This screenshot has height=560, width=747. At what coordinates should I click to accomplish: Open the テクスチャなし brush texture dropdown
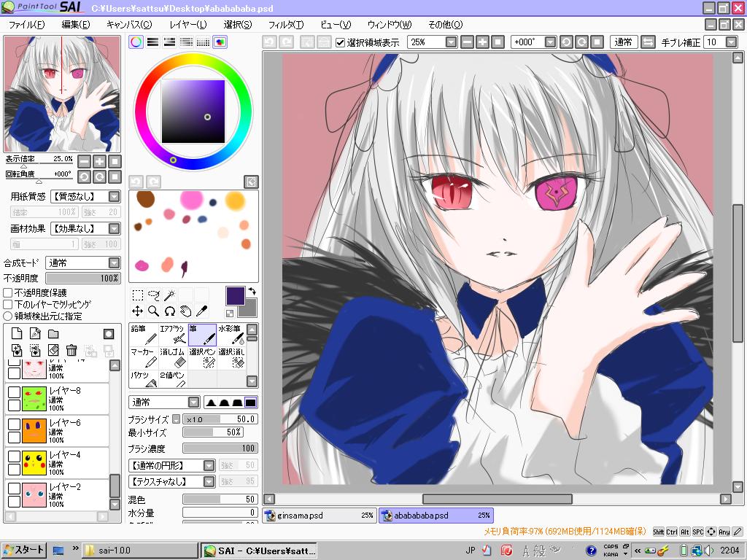(x=209, y=481)
